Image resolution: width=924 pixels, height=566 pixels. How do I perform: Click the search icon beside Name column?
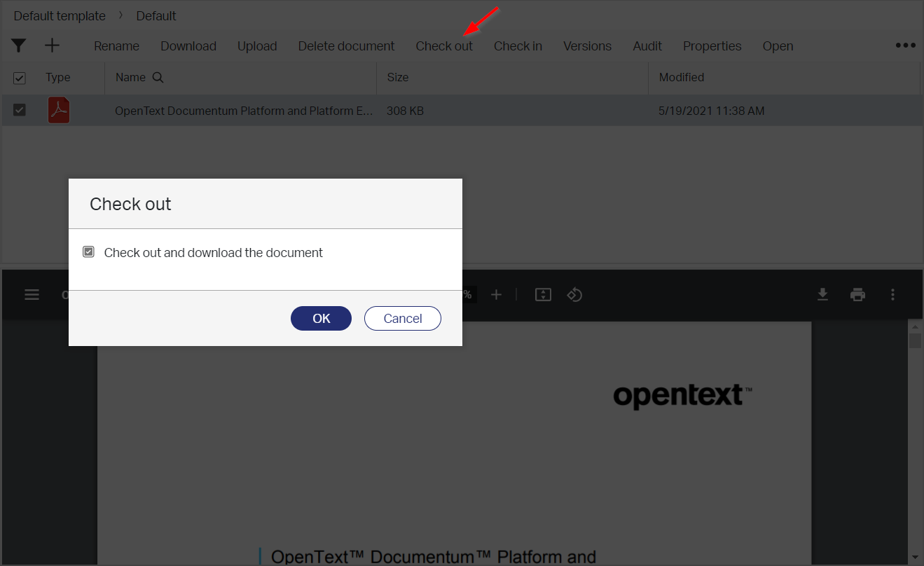(x=158, y=78)
